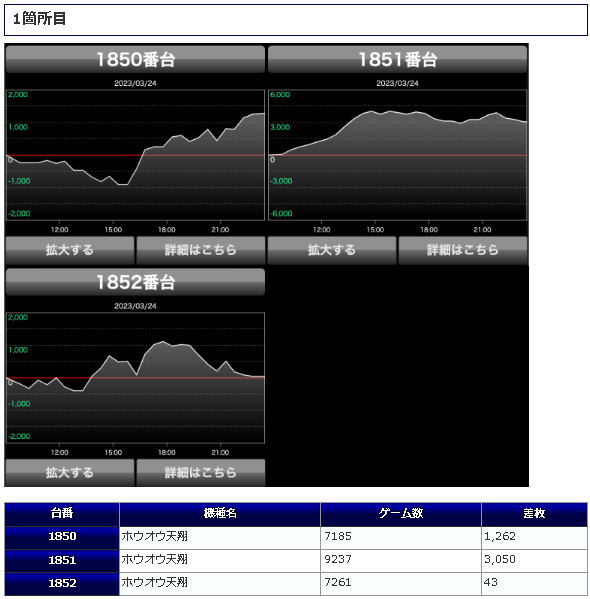
Task: Click the ゲーム数 column header
Action: coord(401,514)
